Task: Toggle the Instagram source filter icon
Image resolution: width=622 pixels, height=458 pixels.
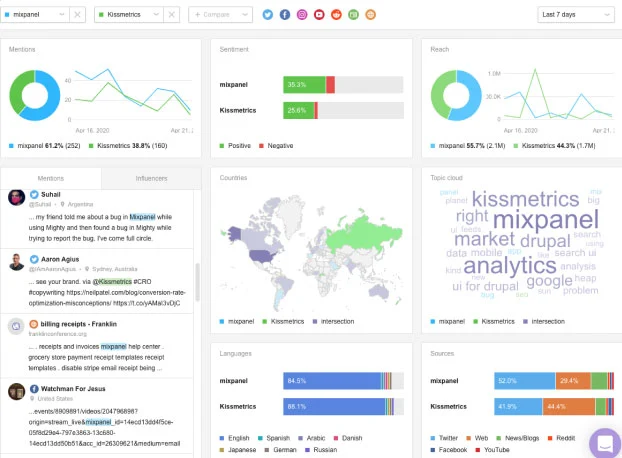Action: click(302, 15)
